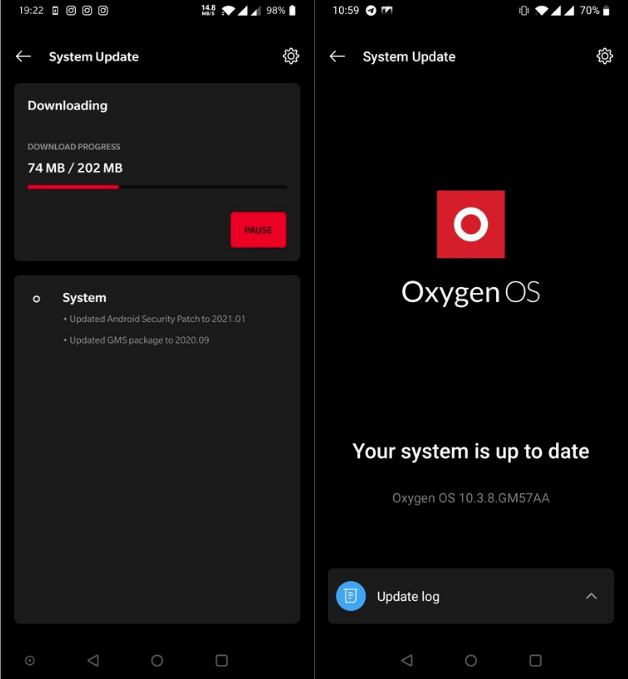Tap Recents square on the right phone
The image size is (628, 679).
tap(535, 660)
